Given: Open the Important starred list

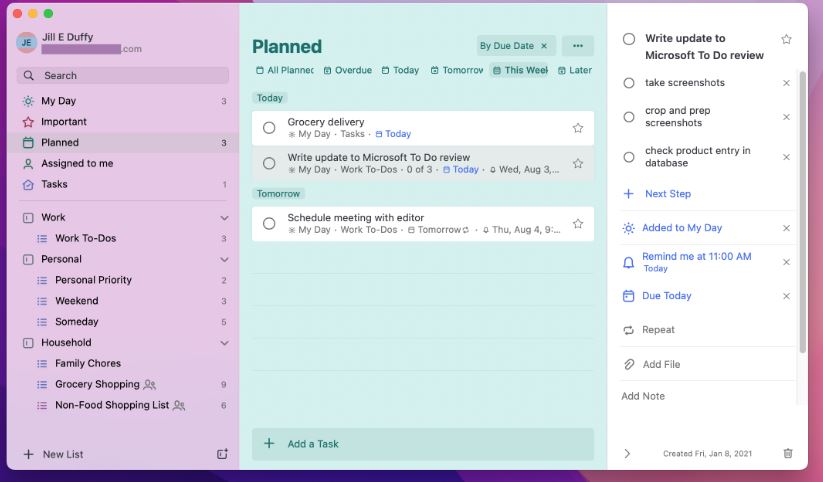Looking at the screenshot, I should (123, 122).
